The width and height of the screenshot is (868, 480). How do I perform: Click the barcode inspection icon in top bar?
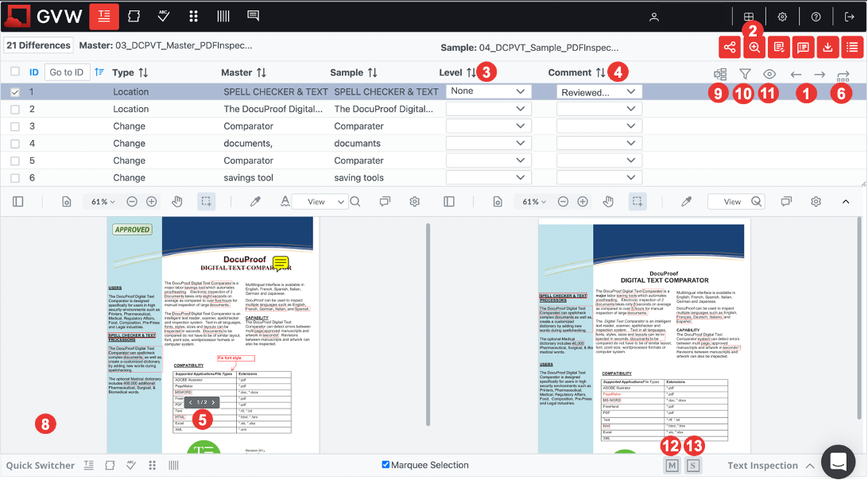point(223,17)
